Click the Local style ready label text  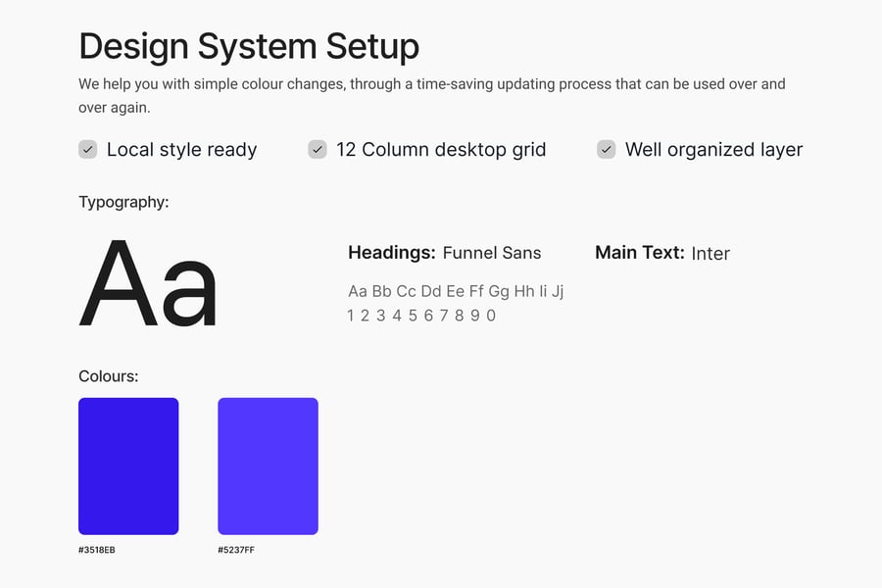[181, 150]
